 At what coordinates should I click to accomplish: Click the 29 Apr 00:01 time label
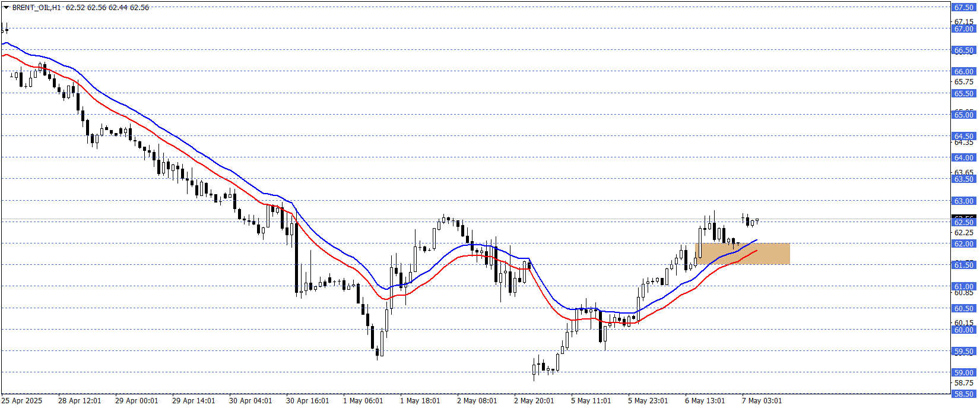pos(137,401)
